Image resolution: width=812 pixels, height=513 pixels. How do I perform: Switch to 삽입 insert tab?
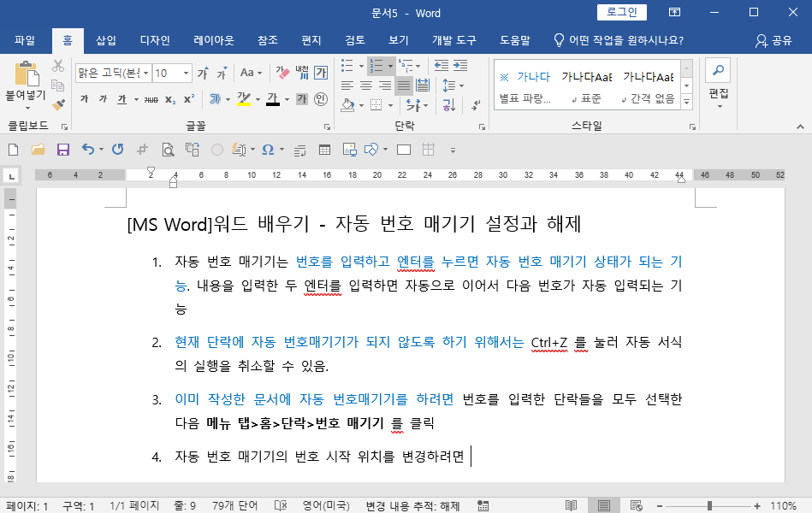pyautogui.click(x=105, y=40)
